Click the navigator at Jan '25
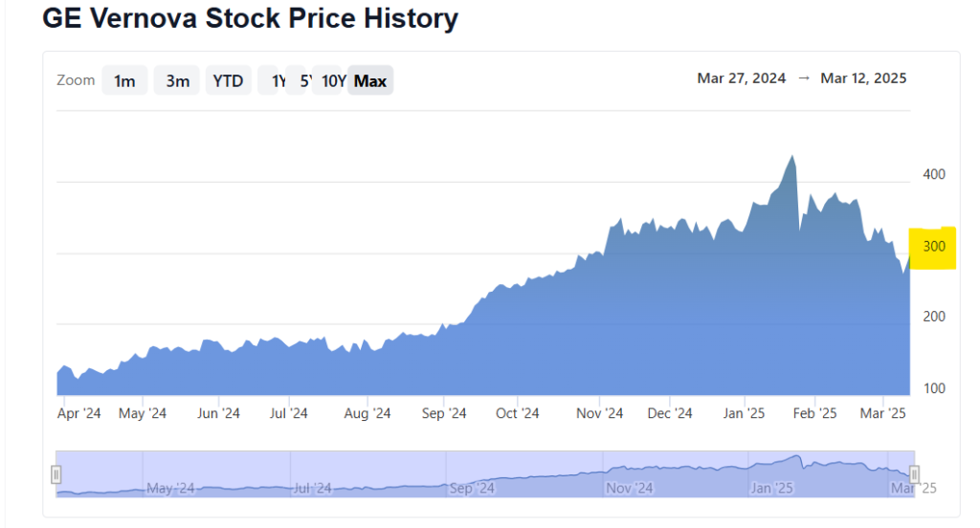This screenshot has width=980, height=528. [772, 488]
